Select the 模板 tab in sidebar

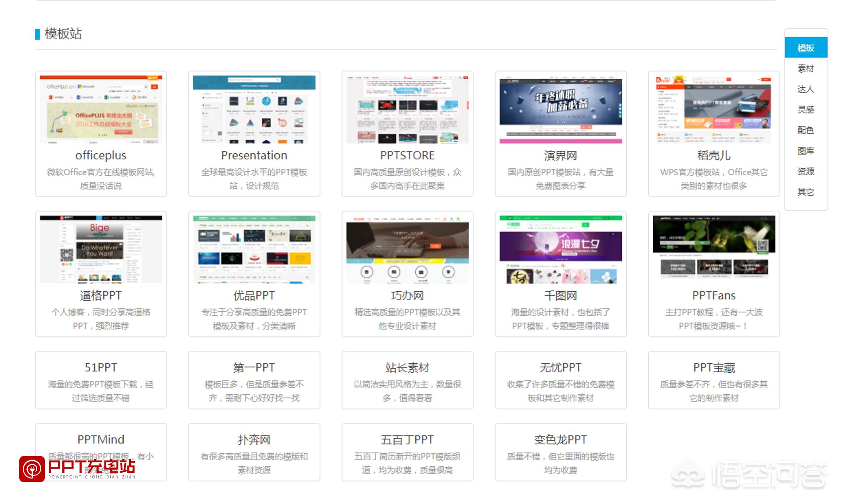point(806,48)
